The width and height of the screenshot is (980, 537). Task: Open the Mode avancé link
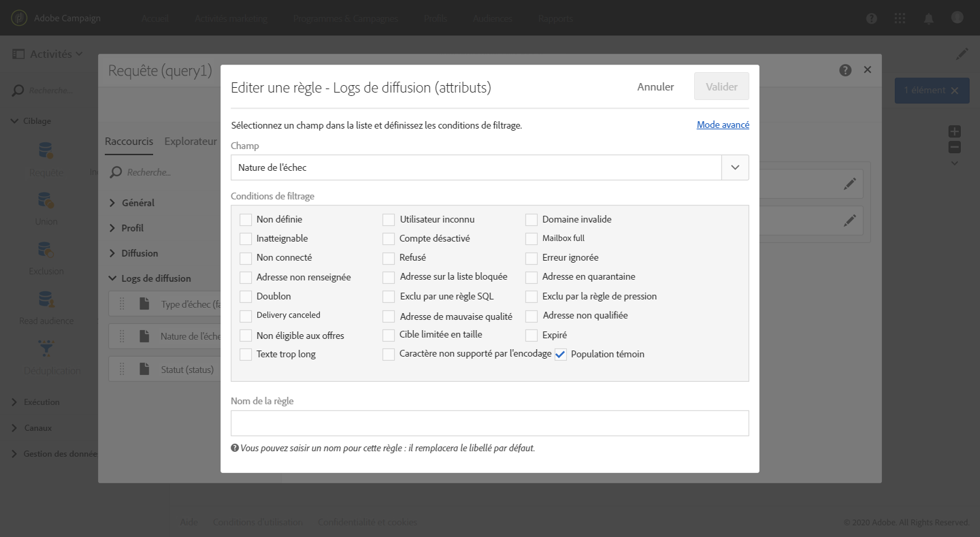(723, 125)
